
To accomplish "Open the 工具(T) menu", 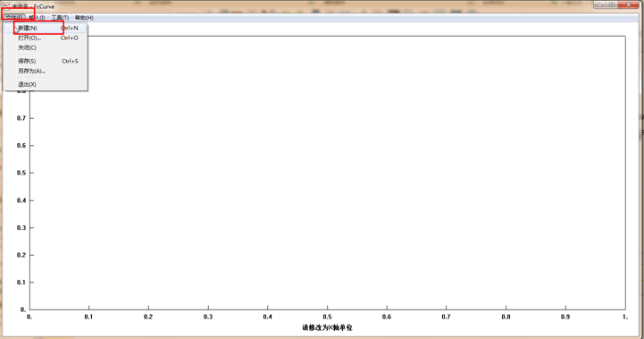I will click(x=60, y=18).
